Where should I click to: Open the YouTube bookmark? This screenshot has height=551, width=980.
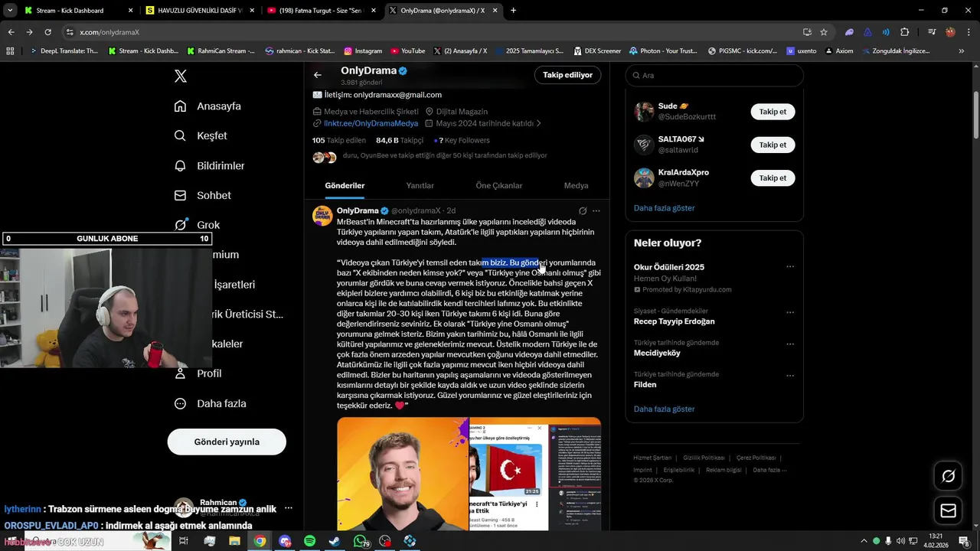[x=408, y=51]
